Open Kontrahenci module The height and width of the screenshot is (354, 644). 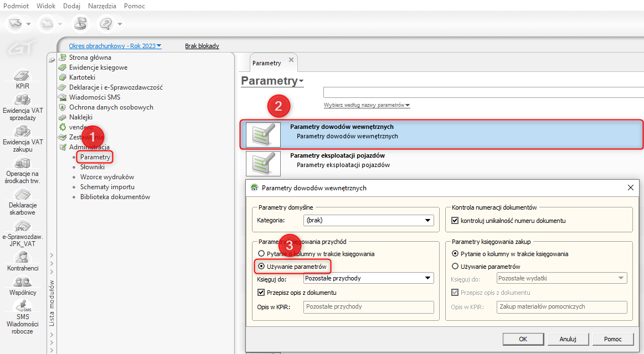point(22,257)
